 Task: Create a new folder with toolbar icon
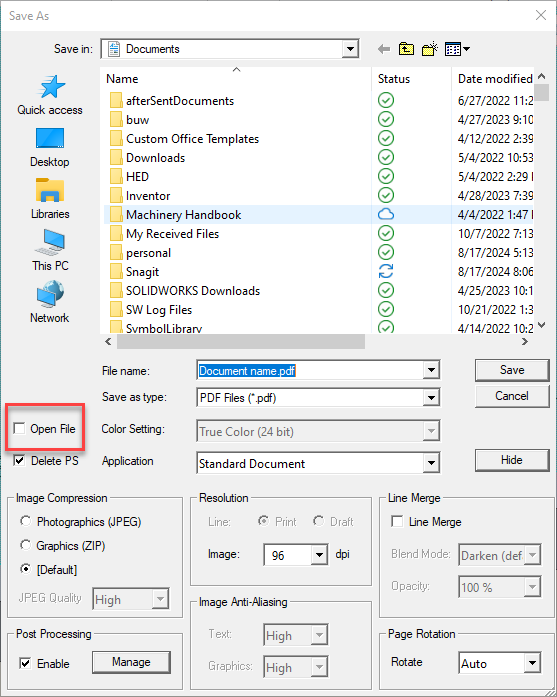(x=430, y=49)
